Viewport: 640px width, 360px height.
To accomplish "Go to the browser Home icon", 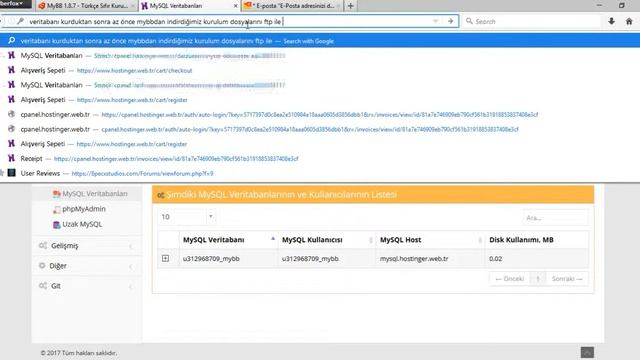I will pyautogui.click(x=629, y=21).
